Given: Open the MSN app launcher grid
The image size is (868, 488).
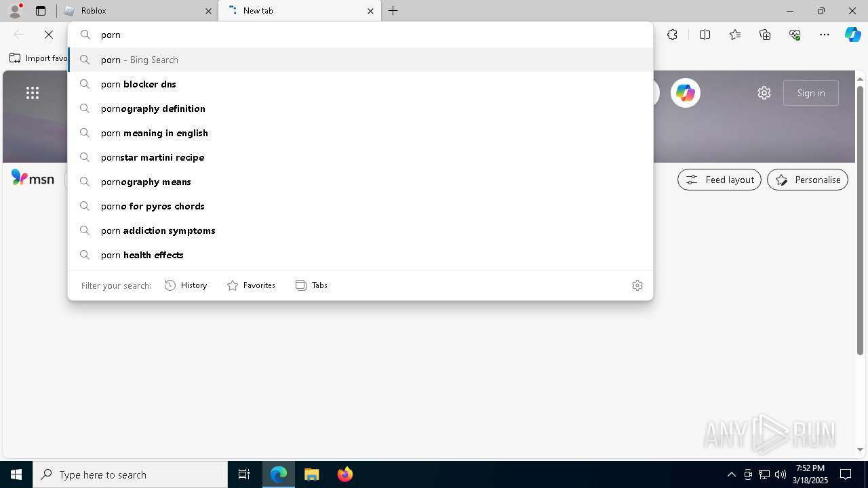Looking at the screenshot, I should pos(33,93).
